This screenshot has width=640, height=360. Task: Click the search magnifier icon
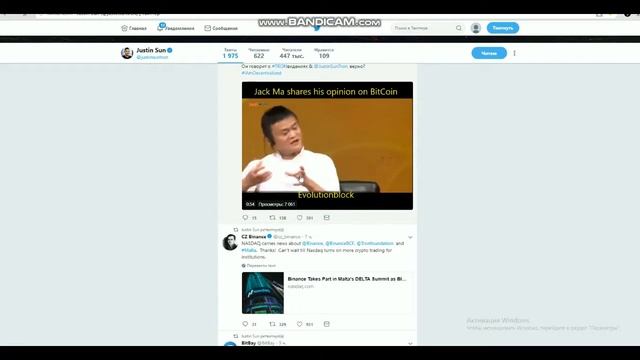(x=459, y=28)
